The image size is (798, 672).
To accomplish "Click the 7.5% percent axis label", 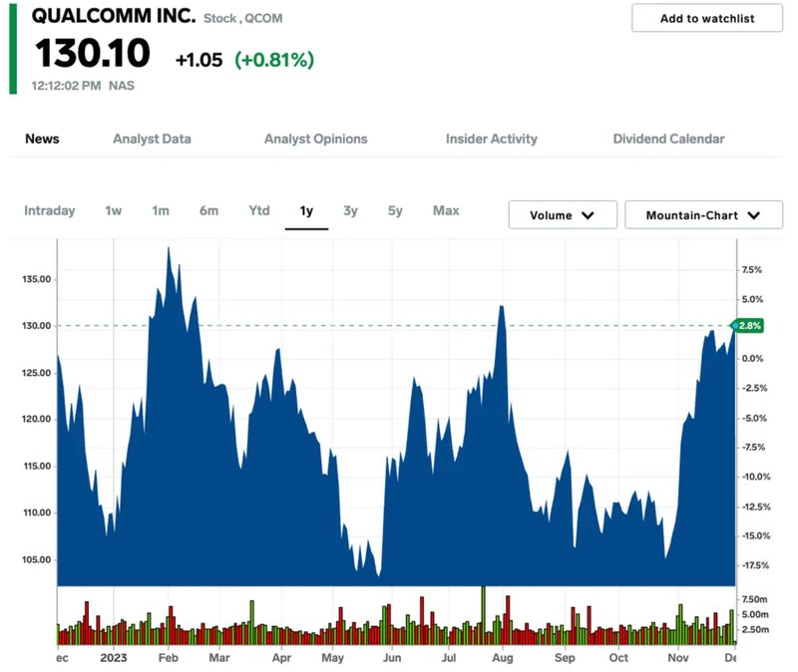I will (x=752, y=269).
